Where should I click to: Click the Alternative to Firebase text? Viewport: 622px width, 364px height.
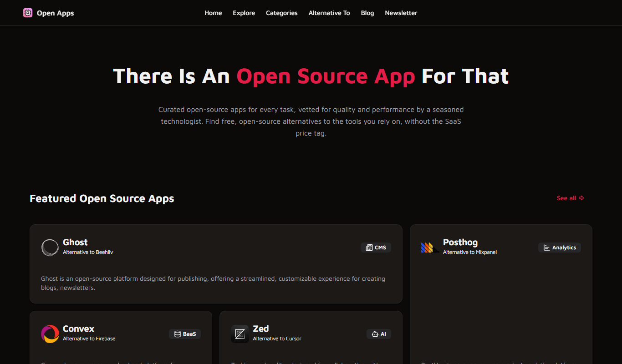[89, 339]
